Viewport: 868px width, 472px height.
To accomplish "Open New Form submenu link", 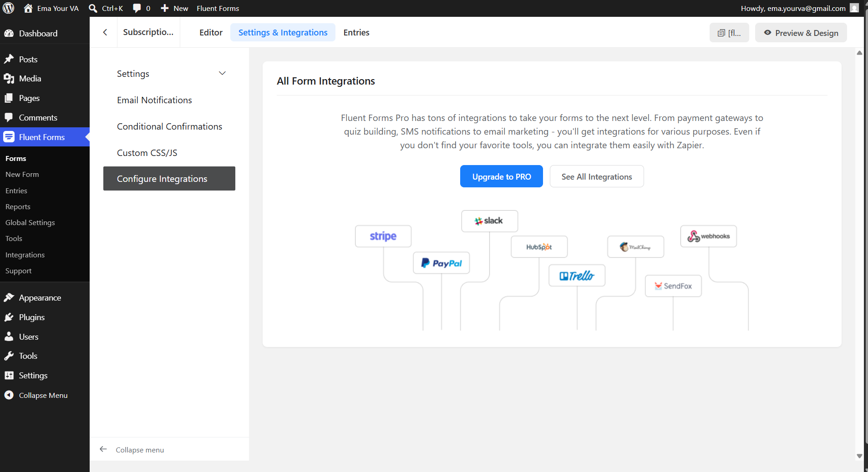I will point(22,174).
